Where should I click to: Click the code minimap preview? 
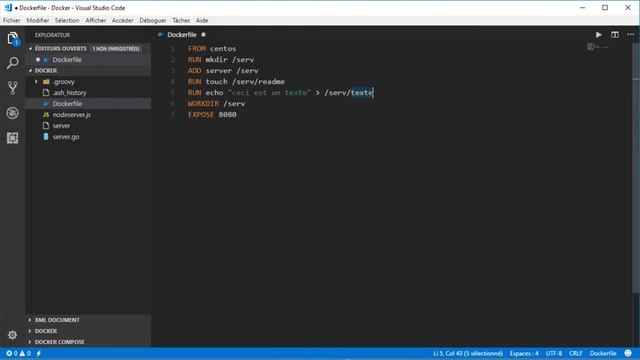click(x=598, y=47)
